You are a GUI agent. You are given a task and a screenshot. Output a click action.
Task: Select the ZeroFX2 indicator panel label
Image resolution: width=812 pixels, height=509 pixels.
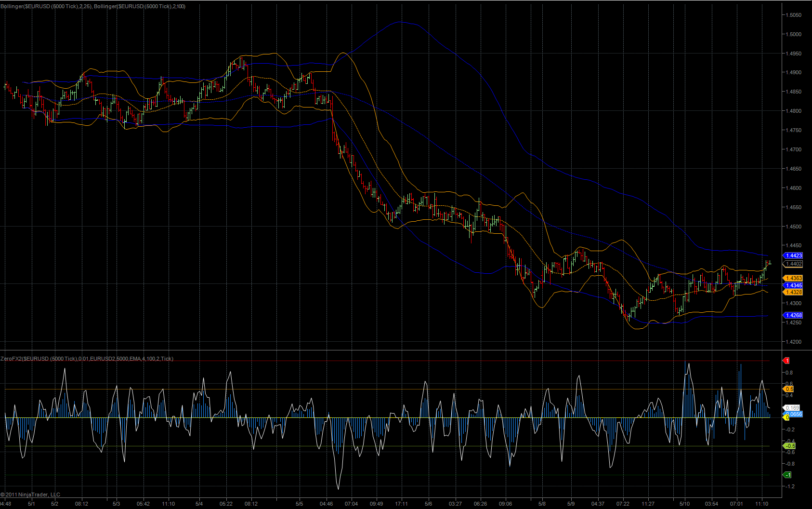[87, 359]
